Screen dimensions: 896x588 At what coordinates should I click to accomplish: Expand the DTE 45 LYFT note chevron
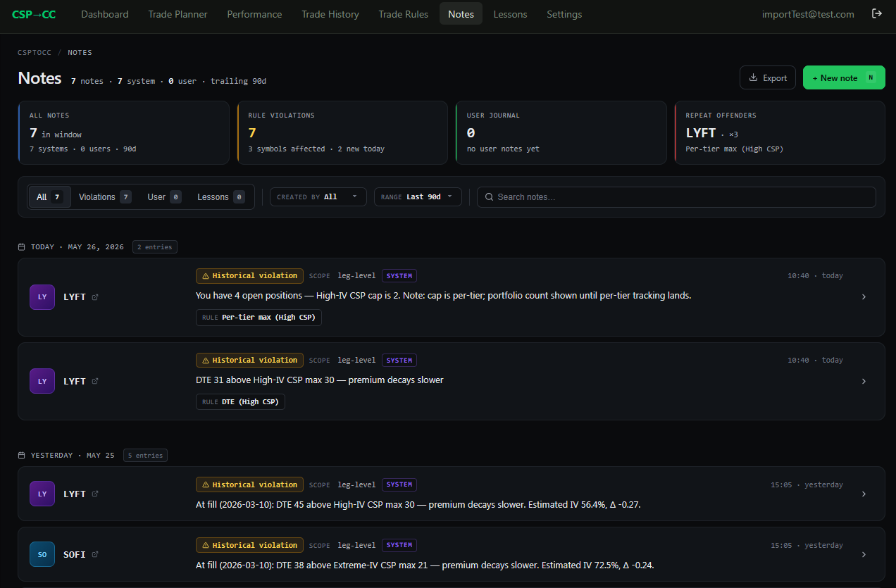(x=864, y=494)
